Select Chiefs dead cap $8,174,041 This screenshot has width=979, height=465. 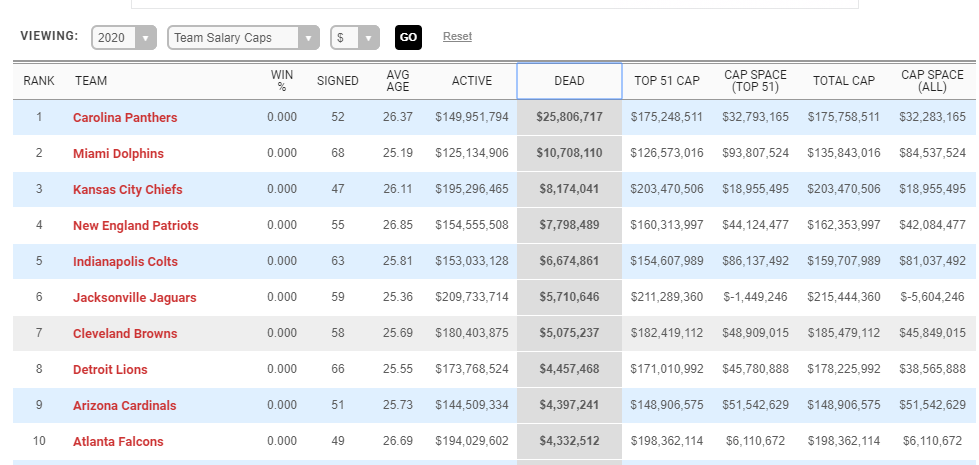click(x=569, y=188)
